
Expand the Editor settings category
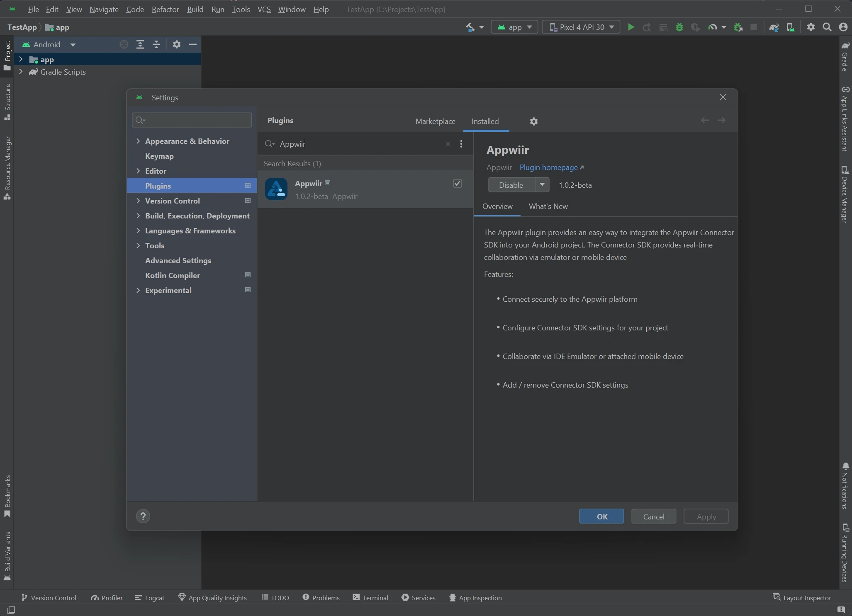(138, 171)
